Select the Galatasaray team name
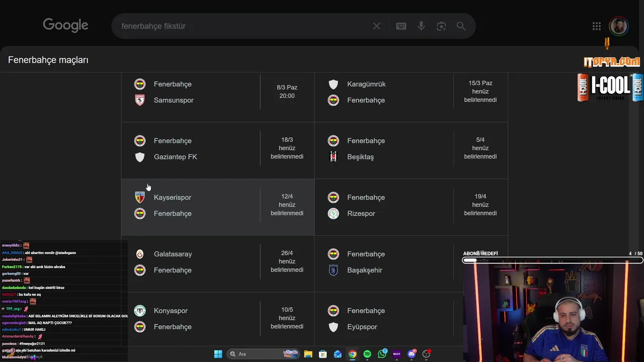 pos(173,254)
